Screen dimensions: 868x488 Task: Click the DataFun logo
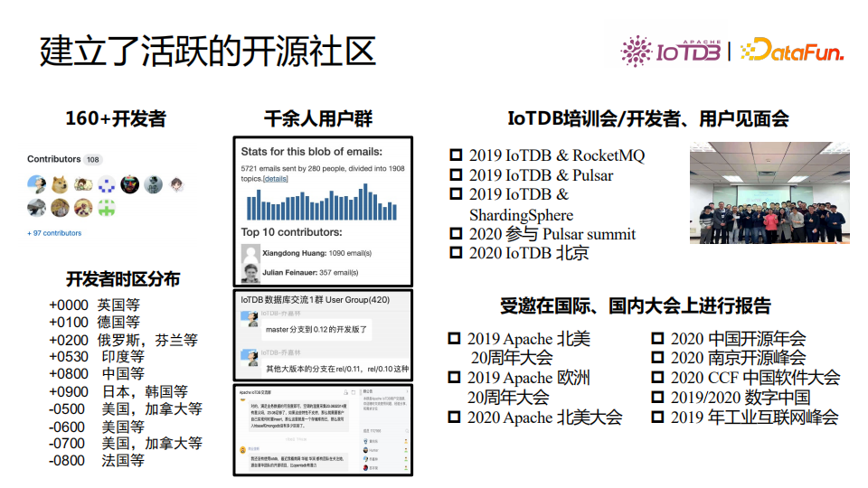pyautogui.click(x=792, y=51)
